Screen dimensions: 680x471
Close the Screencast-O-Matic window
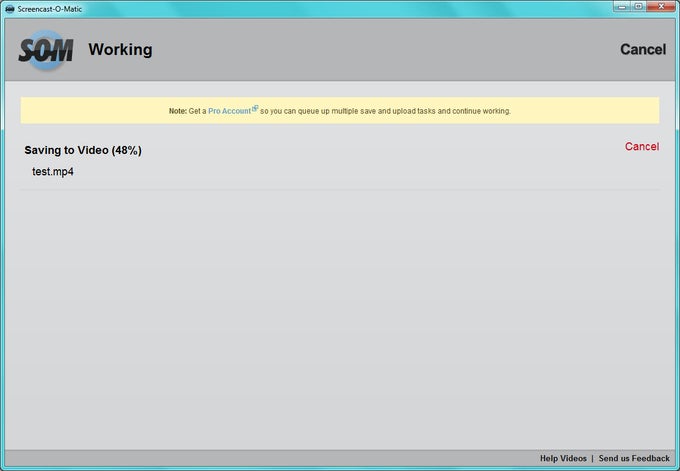tap(661, 7)
